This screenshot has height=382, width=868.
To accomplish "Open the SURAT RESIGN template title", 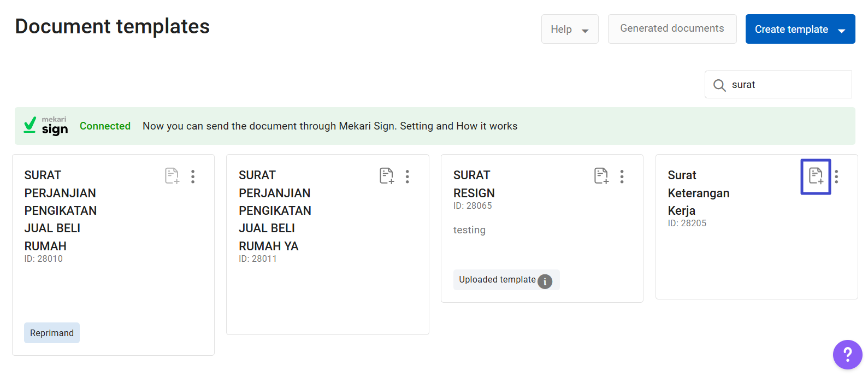I will [474, 184].
